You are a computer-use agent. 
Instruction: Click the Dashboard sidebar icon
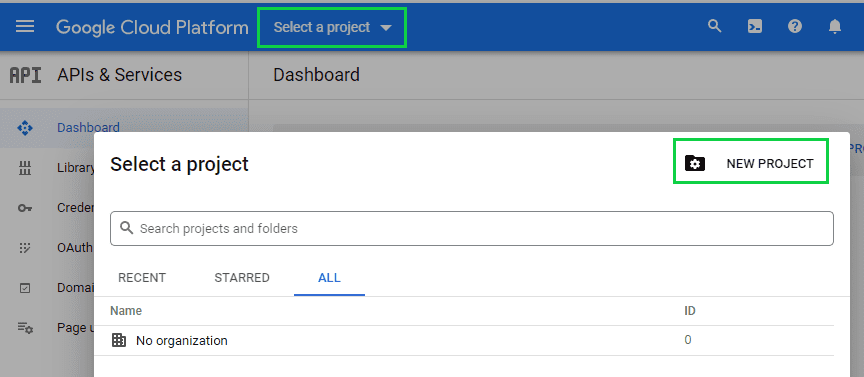tap(25, 128)
